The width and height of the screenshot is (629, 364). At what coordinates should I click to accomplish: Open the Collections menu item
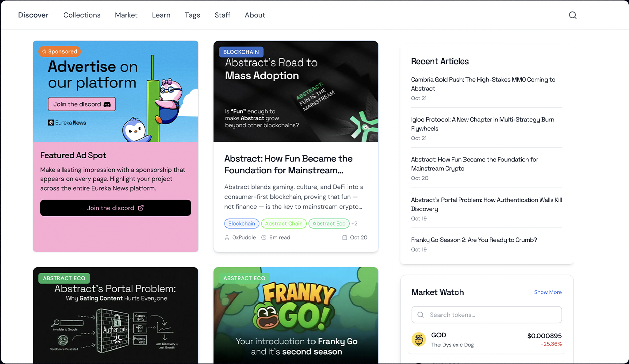(x=82, y=15)
